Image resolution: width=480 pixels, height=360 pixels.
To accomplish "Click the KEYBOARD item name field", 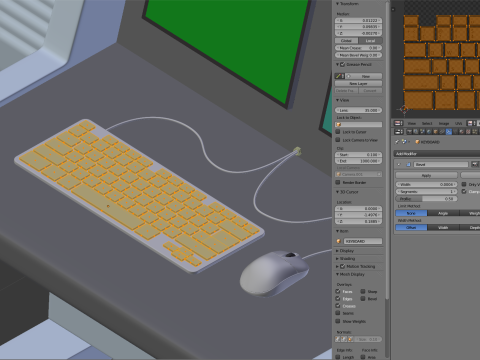I will click(x=363, y=241).
